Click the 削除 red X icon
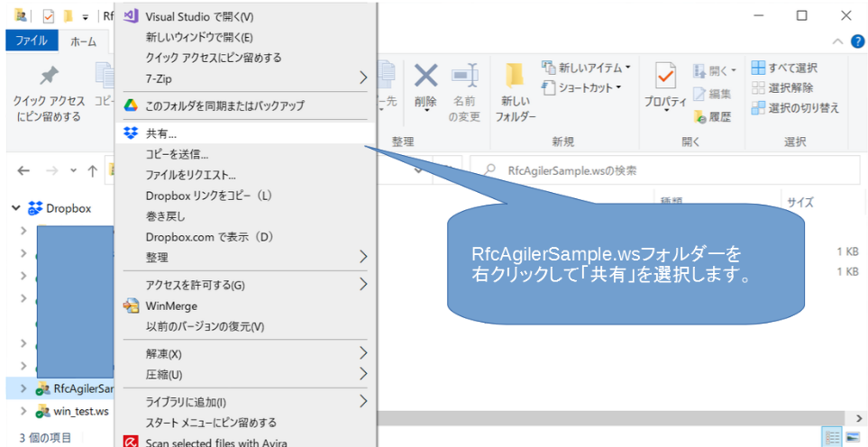This screenshot has height=447, width=868. (x=425, y=76)
